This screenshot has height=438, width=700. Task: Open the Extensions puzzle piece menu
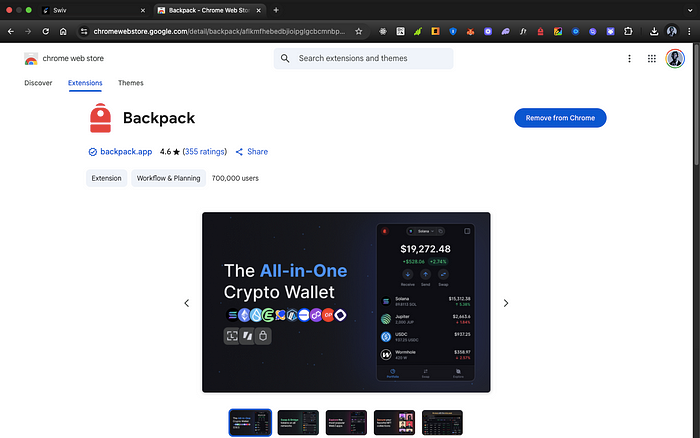coord(628,31)
